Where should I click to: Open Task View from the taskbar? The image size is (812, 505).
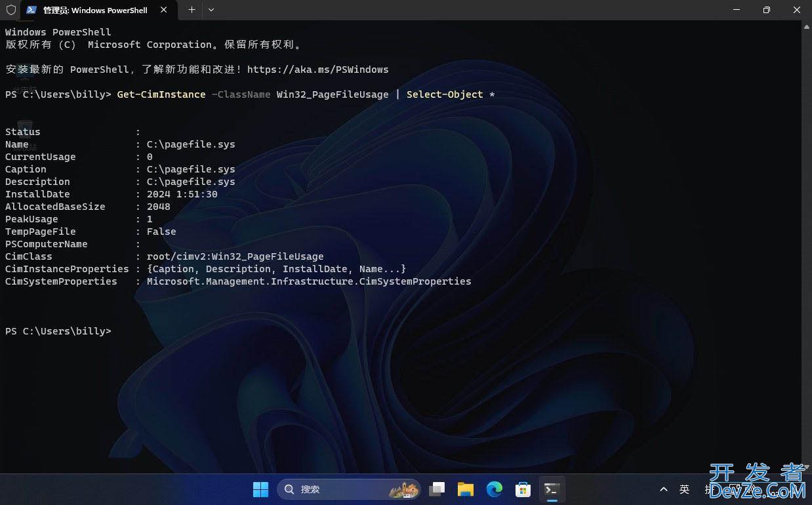(x=437, y=489)
